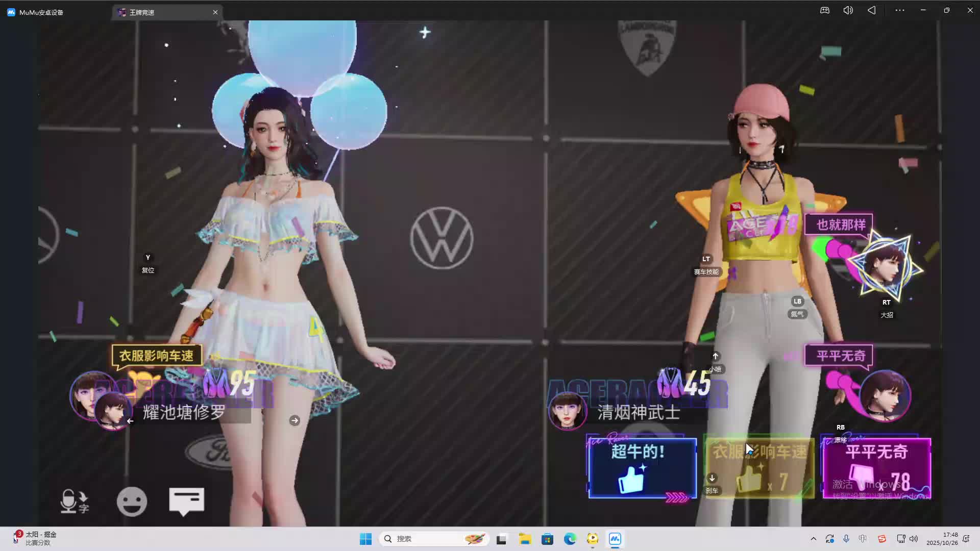Click the 清烟神武士 player avatar

(567, 411)
